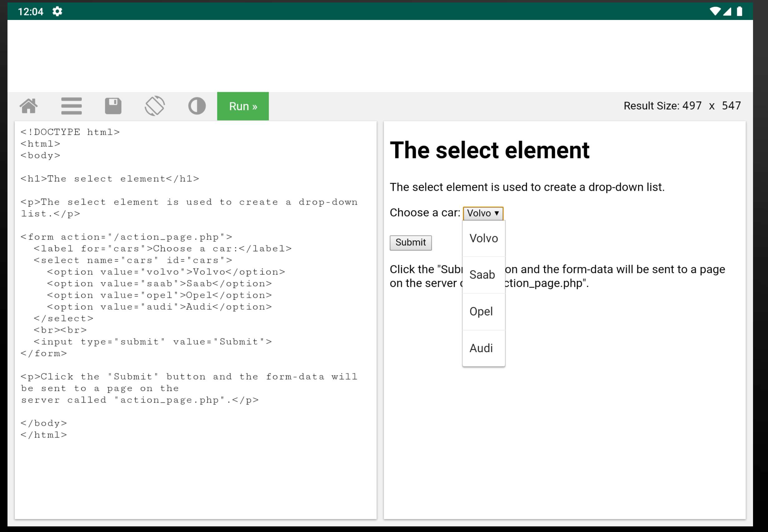Open the 'Choose a car' dropdown
Screen dimensions: 768x532
click(483, 213)
